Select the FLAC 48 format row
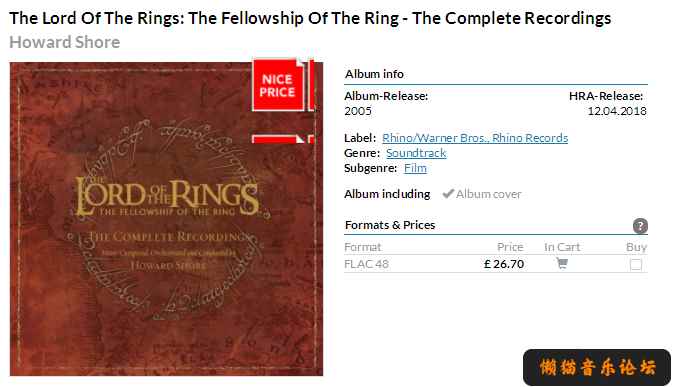This screenshot has height=387, width=673. tap(496, 264)
